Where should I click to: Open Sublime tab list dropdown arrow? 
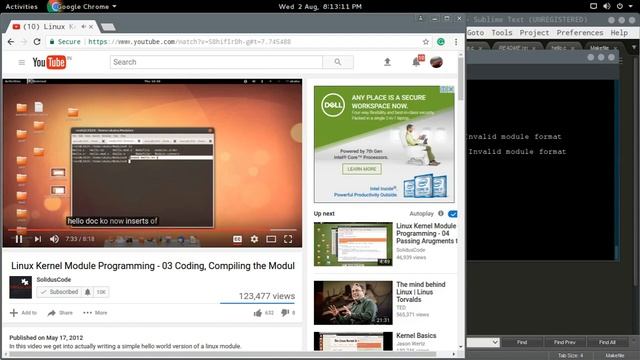coord(634,47)
